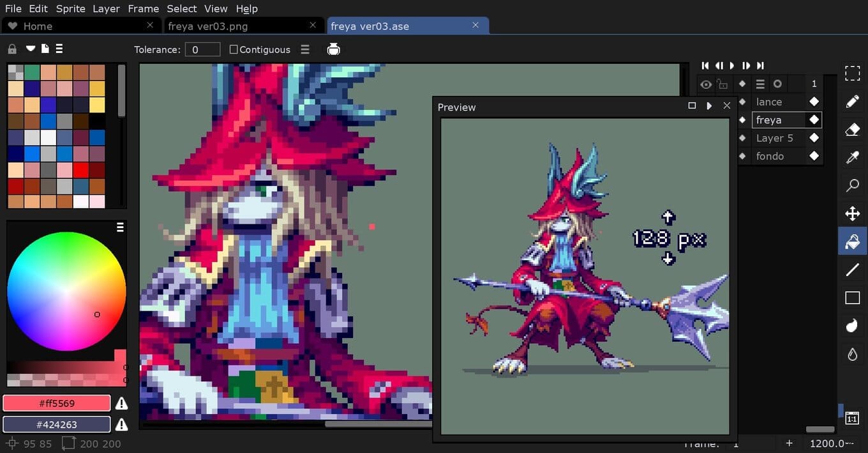
Task: Open the color wheel options menu
Action: pos(120,227)
